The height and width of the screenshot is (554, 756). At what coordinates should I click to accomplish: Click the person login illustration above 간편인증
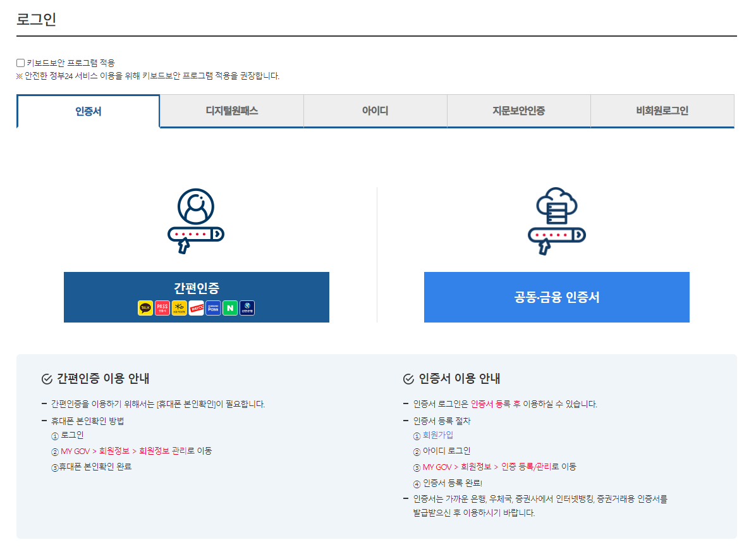tap(196, 221)
